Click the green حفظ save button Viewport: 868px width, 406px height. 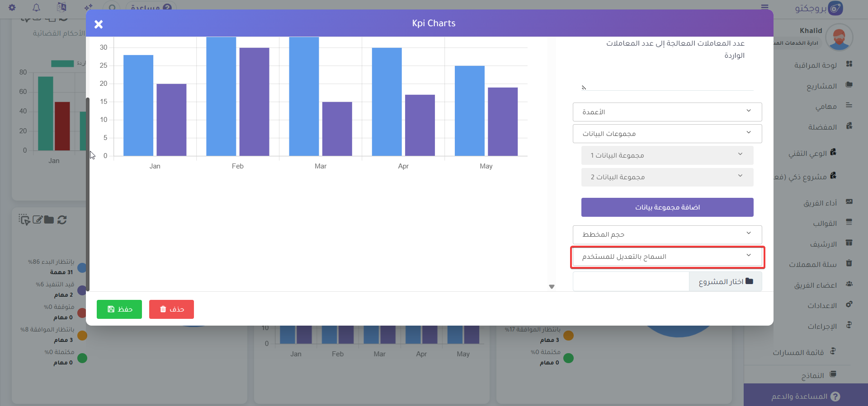119,309
